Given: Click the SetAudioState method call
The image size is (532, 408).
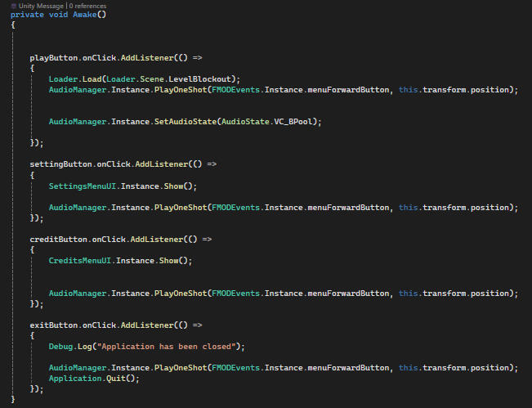Looking at the screenshot, I should click(184, 122).
